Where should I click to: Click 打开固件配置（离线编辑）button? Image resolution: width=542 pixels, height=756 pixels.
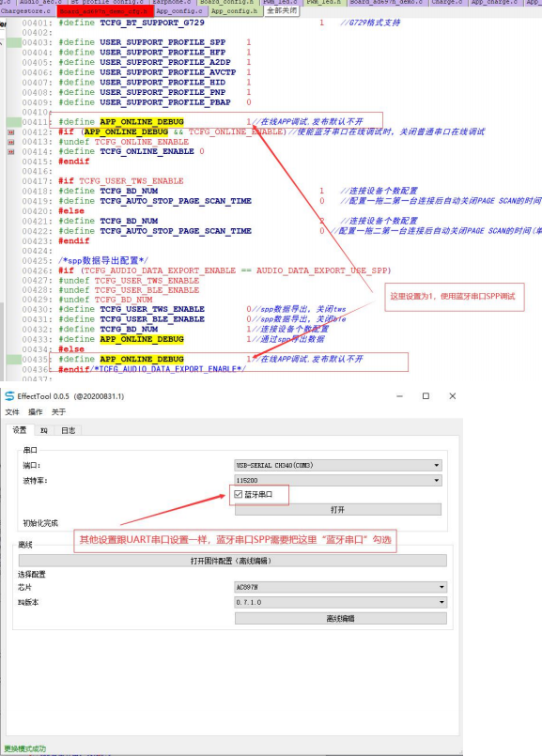click(232, 561)
